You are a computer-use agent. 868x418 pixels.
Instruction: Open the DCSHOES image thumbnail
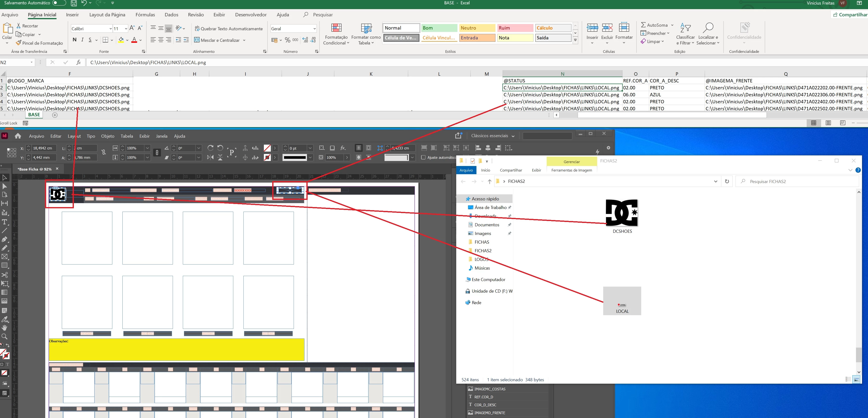(x=622, y=213)
